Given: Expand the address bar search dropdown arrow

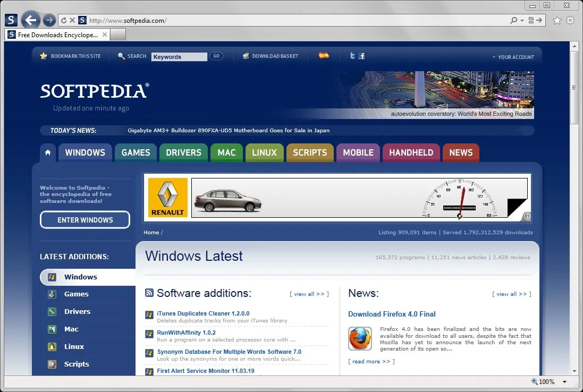Looking at the screenshot, I should (x=522, y=21).
